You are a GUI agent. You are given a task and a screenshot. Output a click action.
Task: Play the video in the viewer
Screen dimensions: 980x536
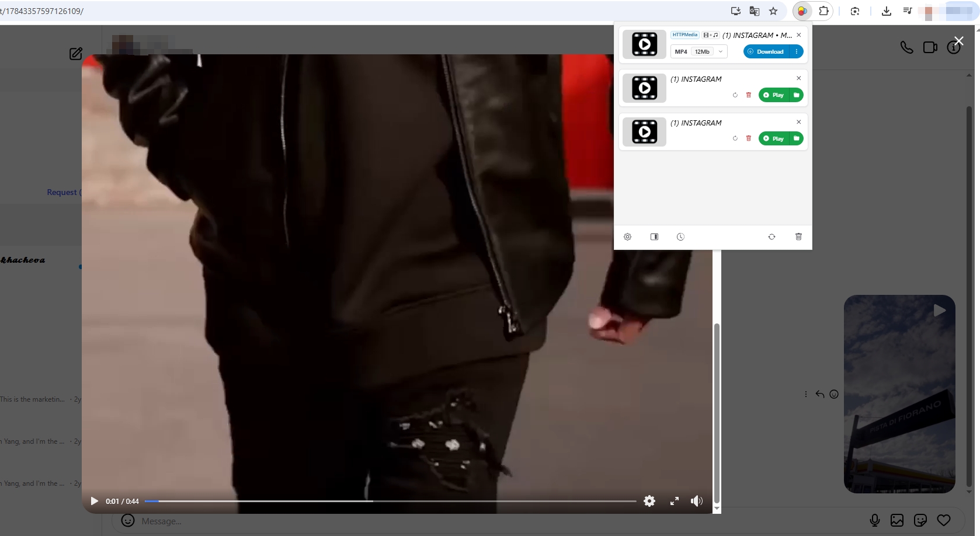[94, 501]
